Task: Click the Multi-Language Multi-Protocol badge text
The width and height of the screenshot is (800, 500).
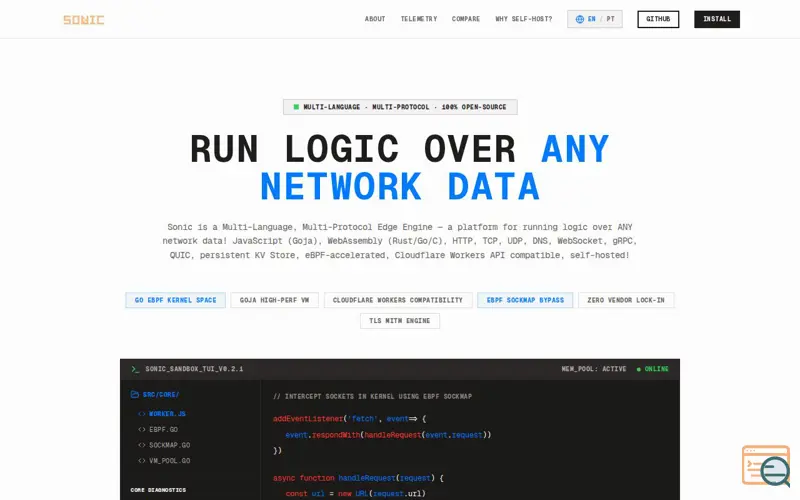Action: [405, 107]
